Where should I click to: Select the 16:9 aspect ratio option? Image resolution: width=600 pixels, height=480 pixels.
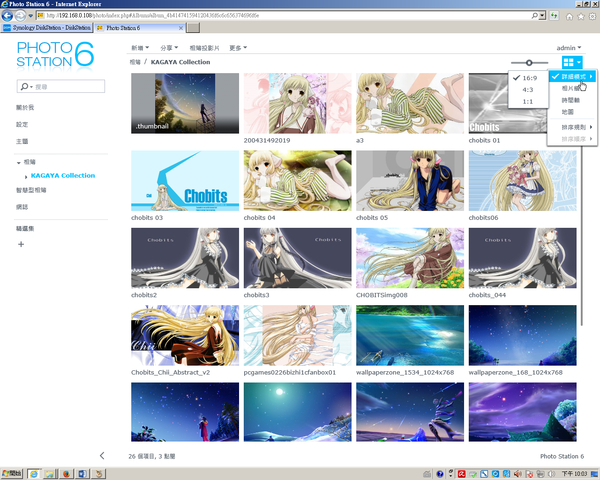(527, 78)
